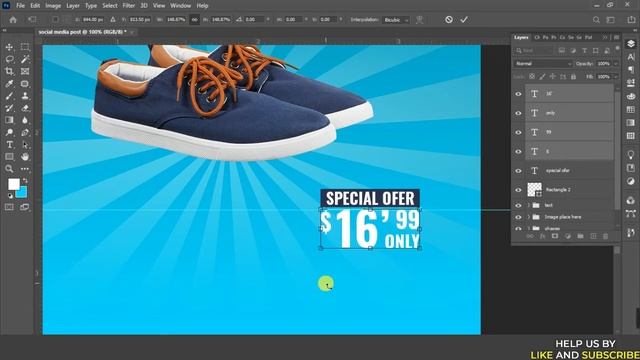Image resolution: width=640 pixels, height=360 pixels.
Task: Open the Layers panel flyout menu
Action: coord(616,37)
